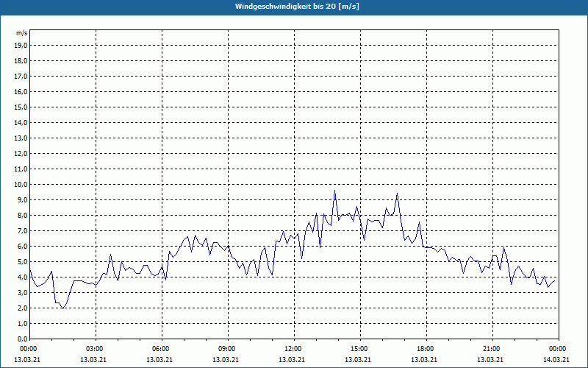Select the 2,0 y-axis label
The height and width of the screenshot is (368, 588).
click(23, 308)
